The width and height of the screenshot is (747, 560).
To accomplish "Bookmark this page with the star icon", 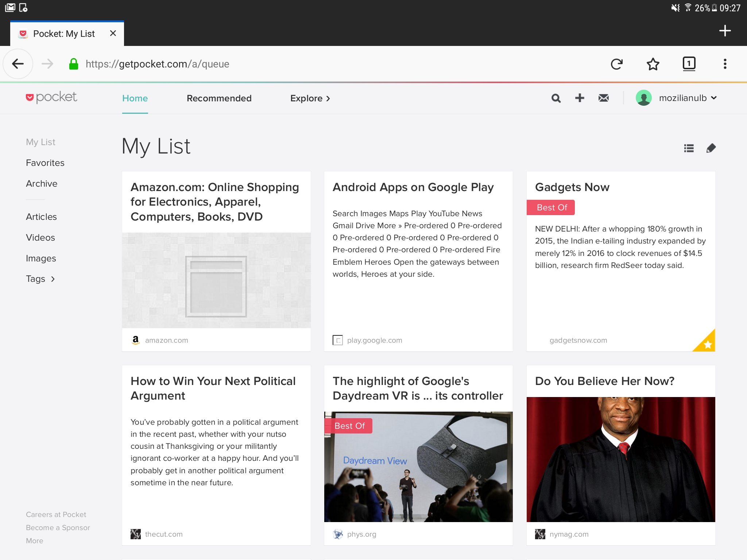I will pyautogui.click(x=653, y=64).
